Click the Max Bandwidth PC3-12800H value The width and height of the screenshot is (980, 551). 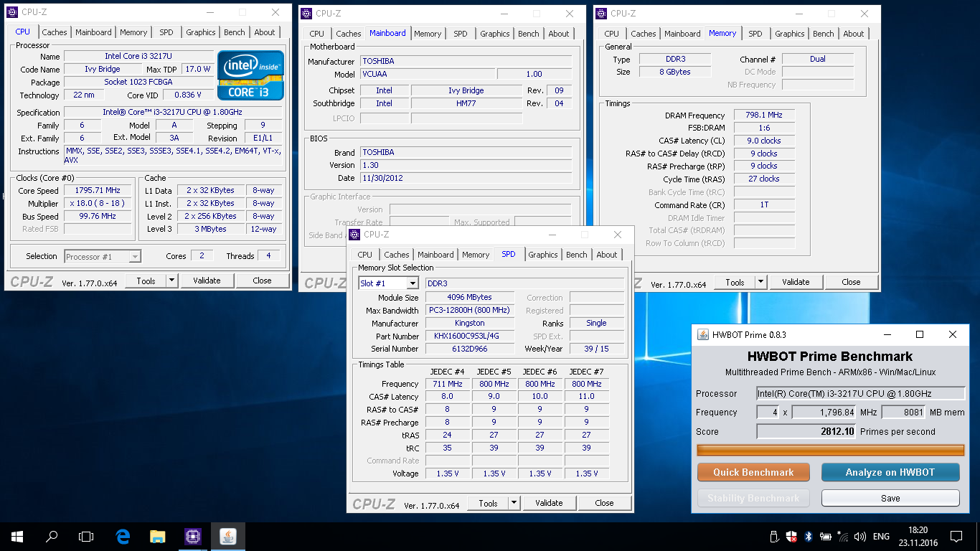pos(469,310)
